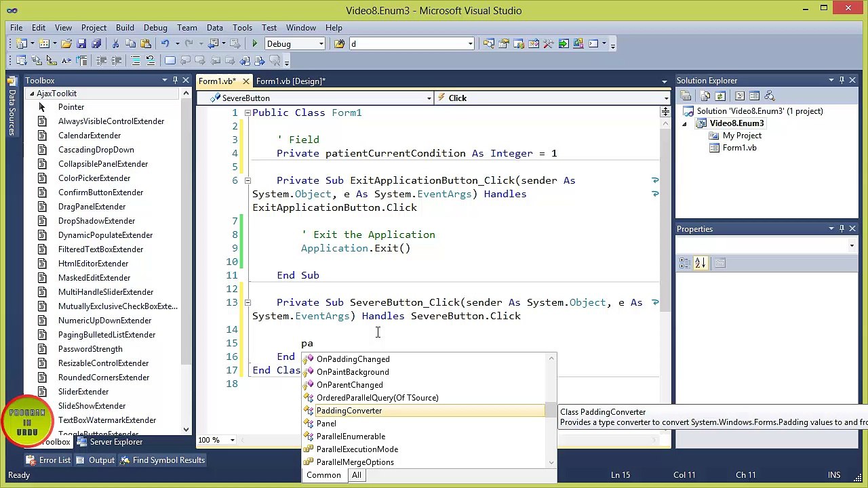Collapse the AjaxToolkit toolbox group
Viewport: 868px width, 488px height.
31,94
